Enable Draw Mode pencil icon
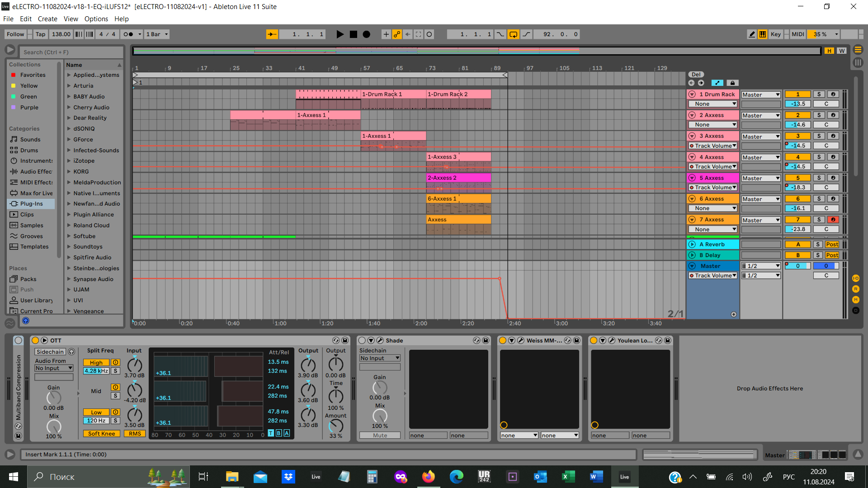 point(752,34)
